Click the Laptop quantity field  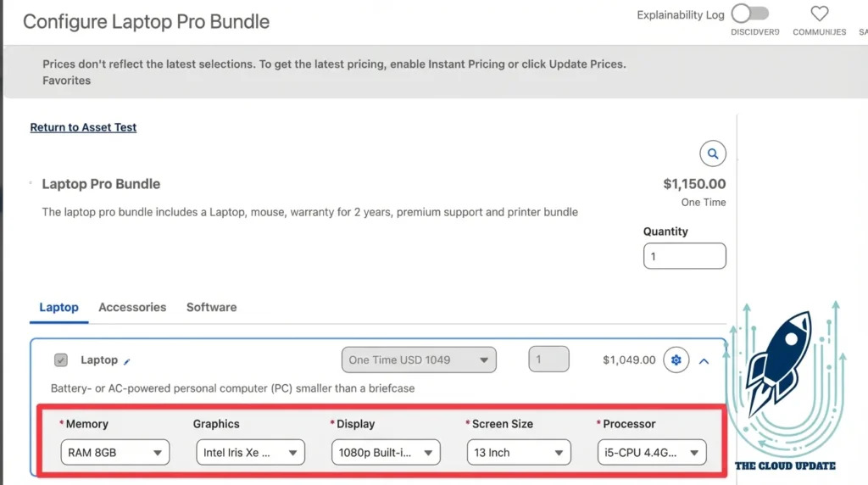[x=548, y=360]
